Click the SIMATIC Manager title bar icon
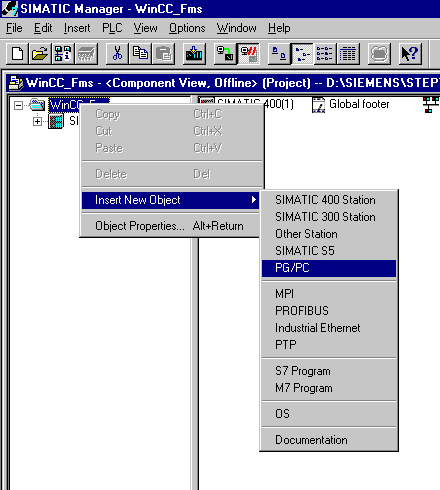 (x=10, y=9)
